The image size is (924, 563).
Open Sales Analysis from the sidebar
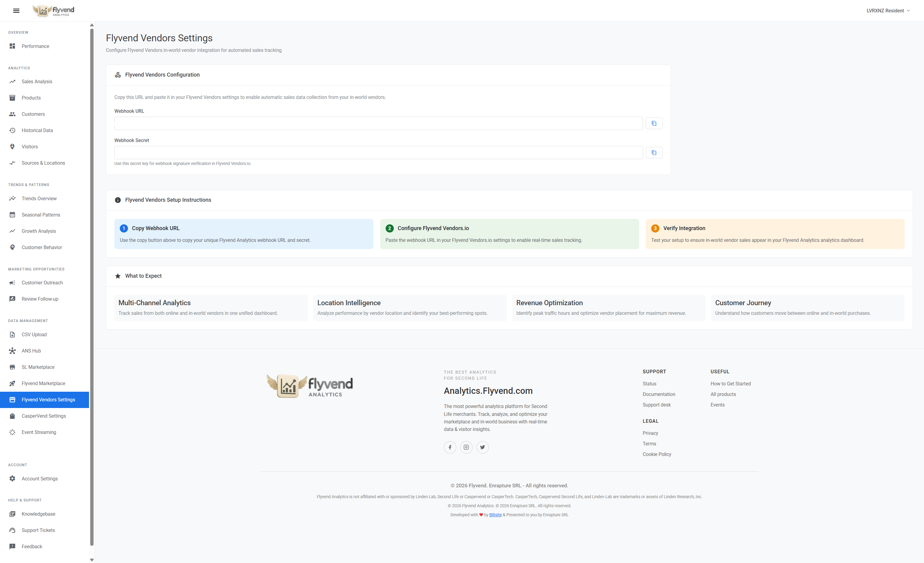(37, 81)
